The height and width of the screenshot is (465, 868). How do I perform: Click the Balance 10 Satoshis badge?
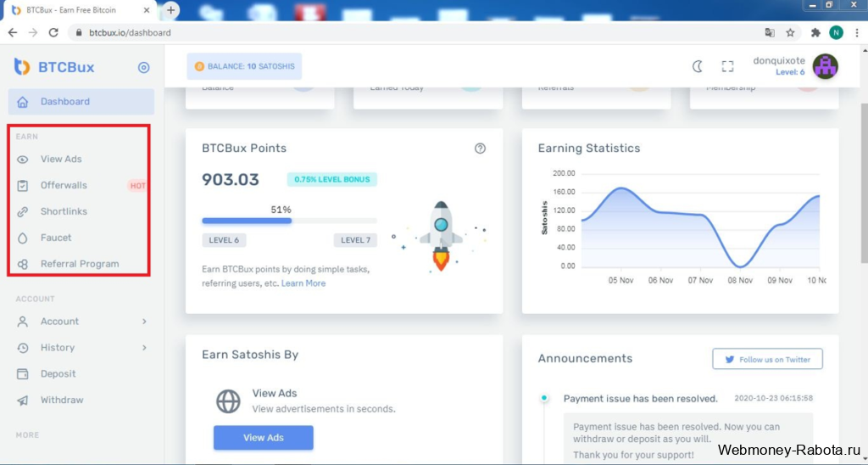(244, 66)
